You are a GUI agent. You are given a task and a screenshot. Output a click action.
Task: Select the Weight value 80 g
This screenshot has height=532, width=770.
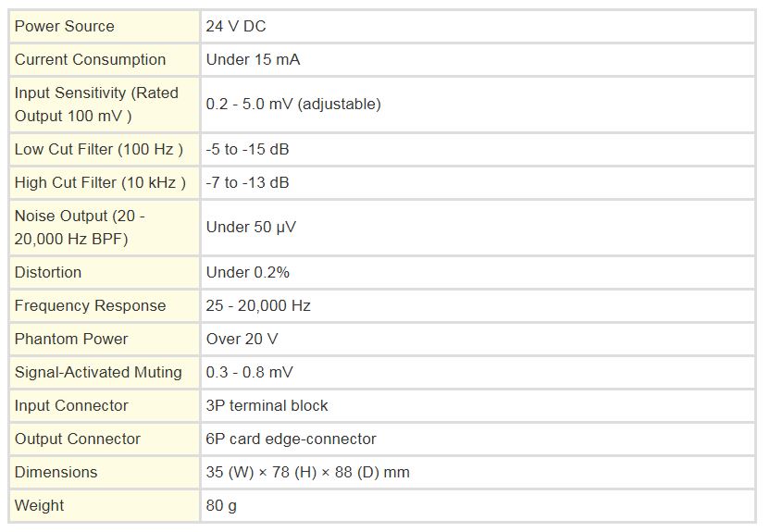(221, 505)
